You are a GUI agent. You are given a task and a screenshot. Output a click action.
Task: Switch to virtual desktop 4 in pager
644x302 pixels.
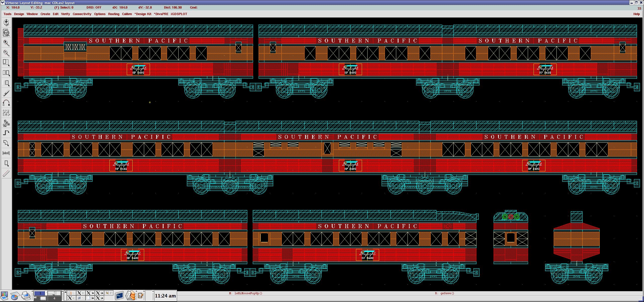[x=54, y=298]
